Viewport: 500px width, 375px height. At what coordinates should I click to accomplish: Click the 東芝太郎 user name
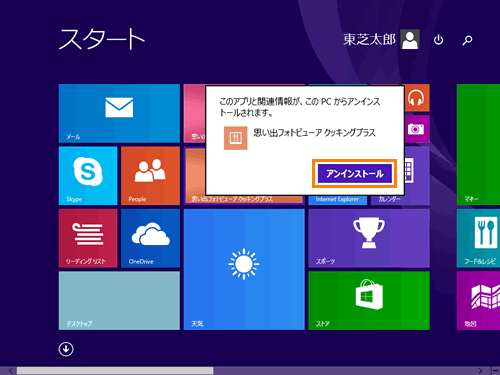click(x=369, y=39)
